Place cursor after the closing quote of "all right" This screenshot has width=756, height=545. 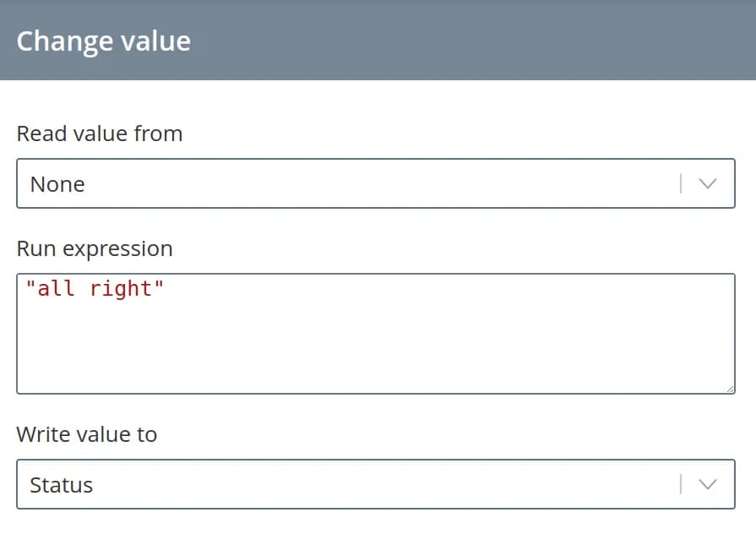coord(165,289)
